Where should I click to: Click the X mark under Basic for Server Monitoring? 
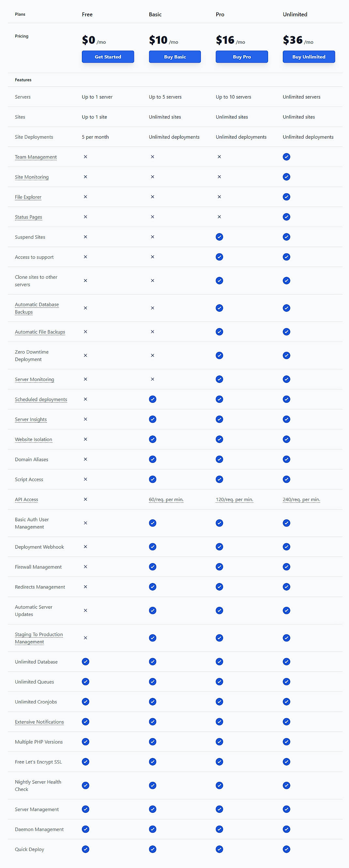point(152,379)
